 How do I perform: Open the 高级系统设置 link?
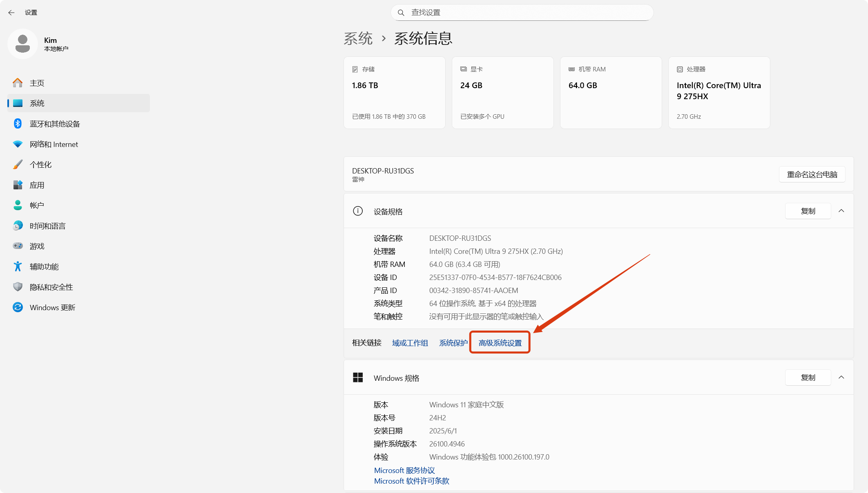[x=500, y=343]
